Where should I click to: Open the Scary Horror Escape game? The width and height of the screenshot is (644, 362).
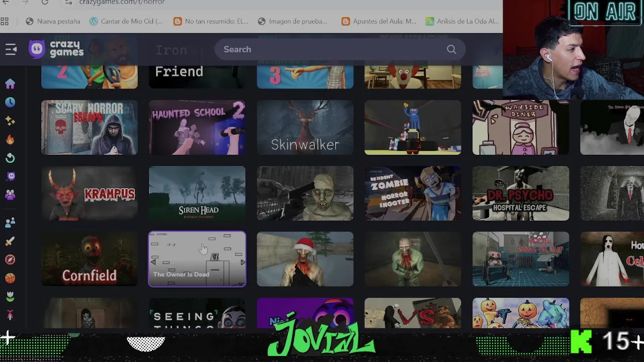[90, 127]
